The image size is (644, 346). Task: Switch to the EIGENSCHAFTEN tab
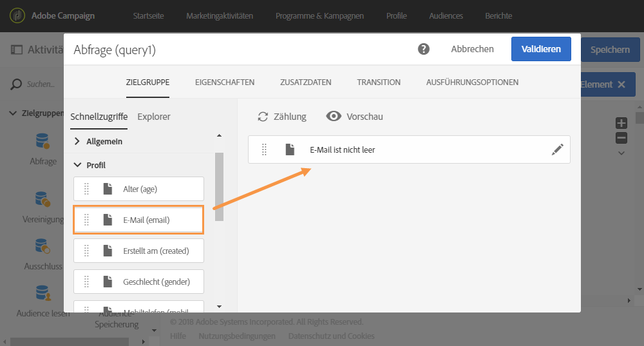coord(225,82)
